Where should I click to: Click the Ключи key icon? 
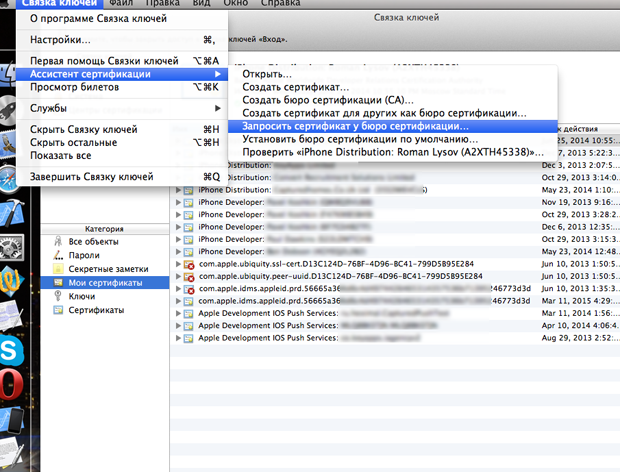click(58, 296)
